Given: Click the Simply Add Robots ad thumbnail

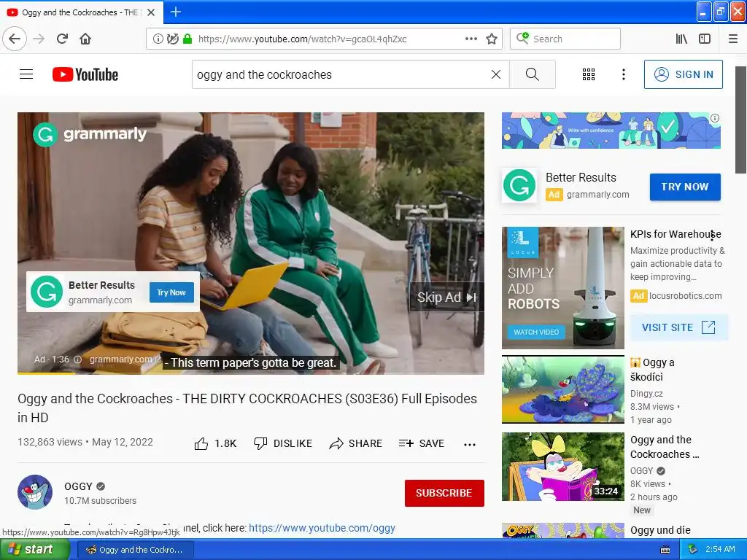Looking at the screenshot, I should [x=562, y=287].
